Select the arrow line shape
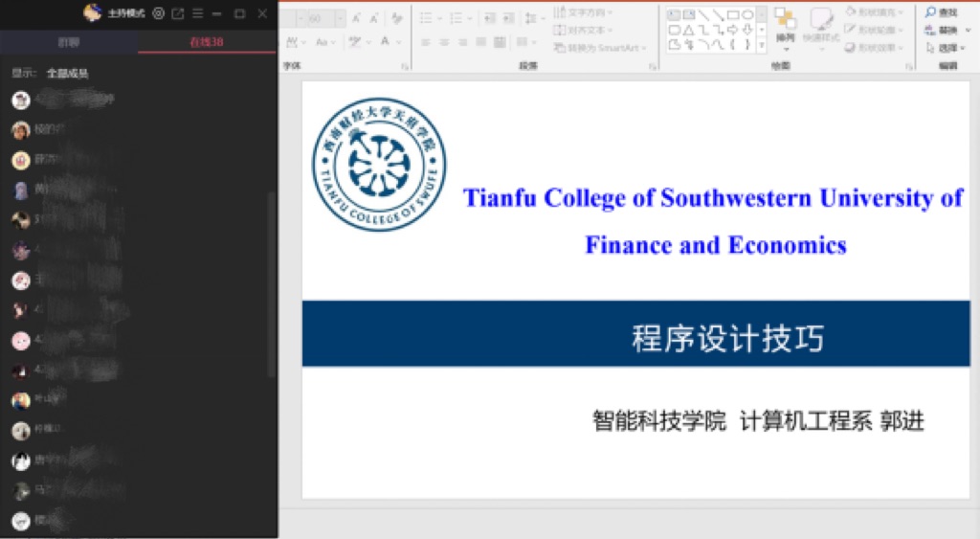 pyautogui.click(x=718, y=14)
